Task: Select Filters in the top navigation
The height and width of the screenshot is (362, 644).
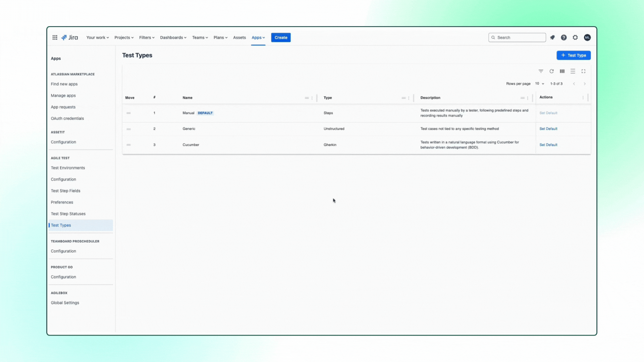Action: pos(147,37)
